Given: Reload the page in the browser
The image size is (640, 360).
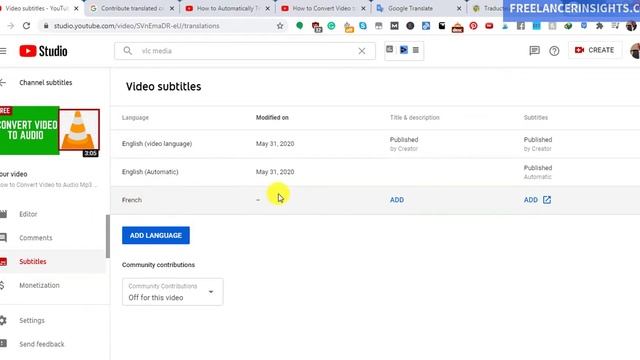Looking at the screenshot, I should pos(27,26).
